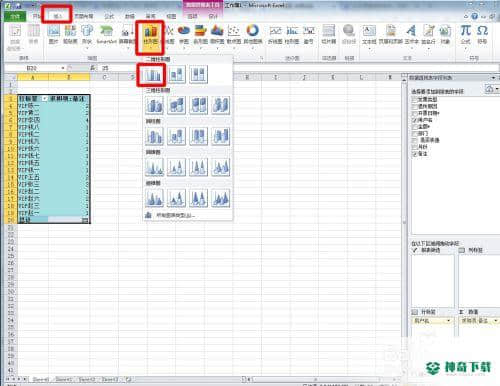Select the first 3-D column chart thumbnail

(154, 105)
